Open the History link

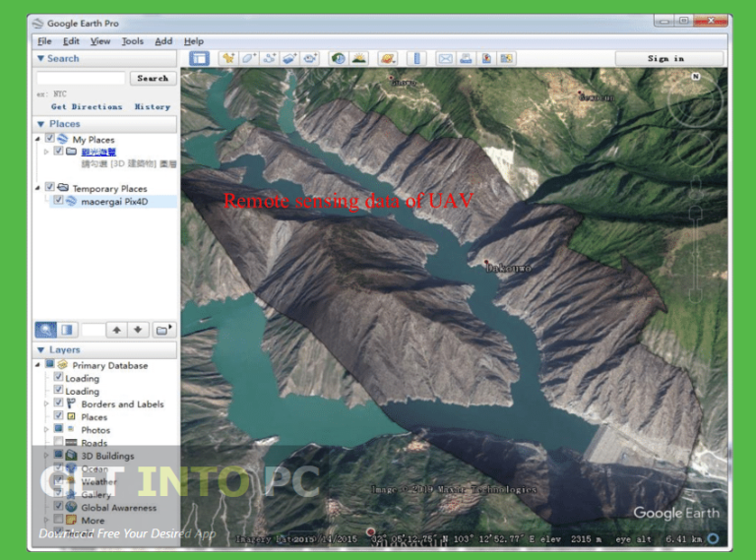[153, 107]
